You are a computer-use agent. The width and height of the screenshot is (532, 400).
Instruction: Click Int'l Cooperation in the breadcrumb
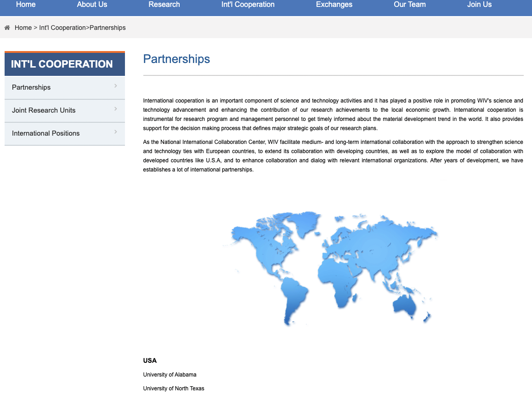(62, 28)
